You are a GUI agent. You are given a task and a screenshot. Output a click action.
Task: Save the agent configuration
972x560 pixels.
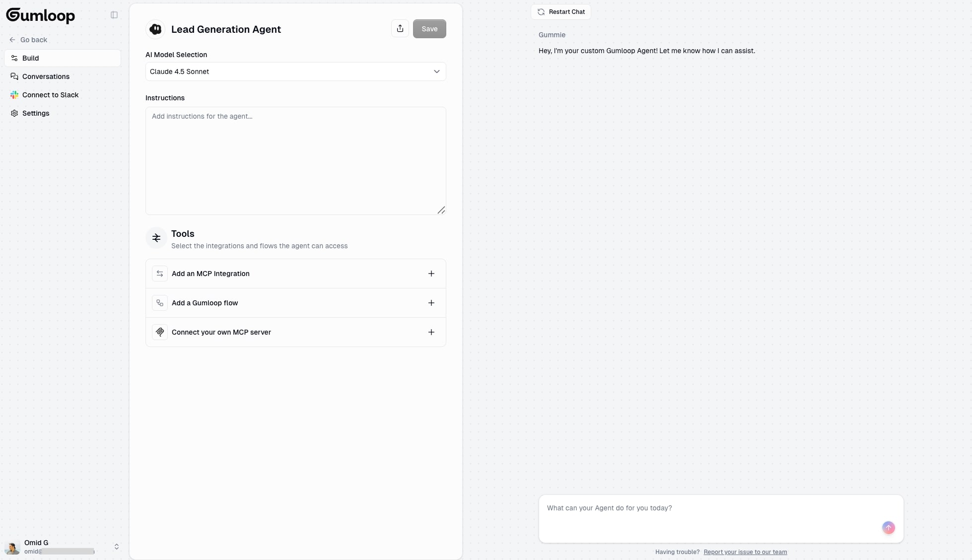point(429,28)
